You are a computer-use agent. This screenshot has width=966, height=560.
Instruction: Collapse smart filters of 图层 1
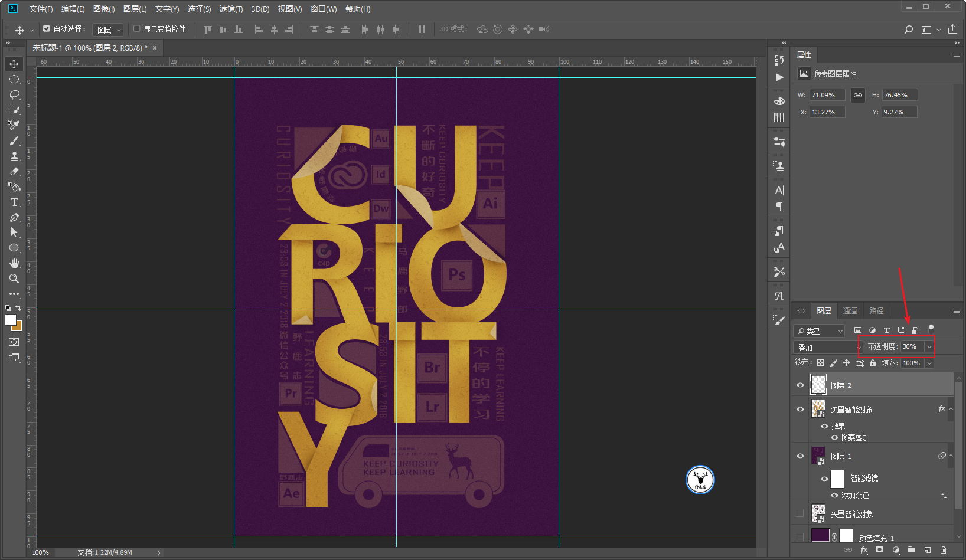951,456
